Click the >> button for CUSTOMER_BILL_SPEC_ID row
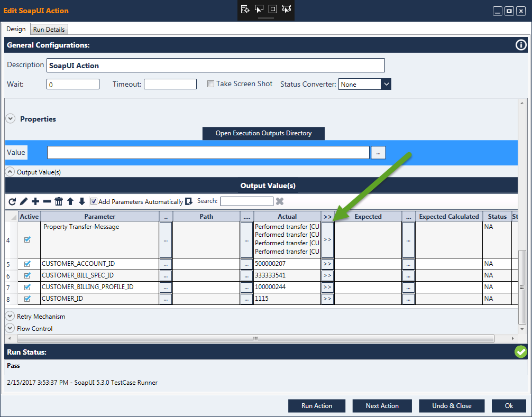532x417 pixels. [x=327, y=276]
